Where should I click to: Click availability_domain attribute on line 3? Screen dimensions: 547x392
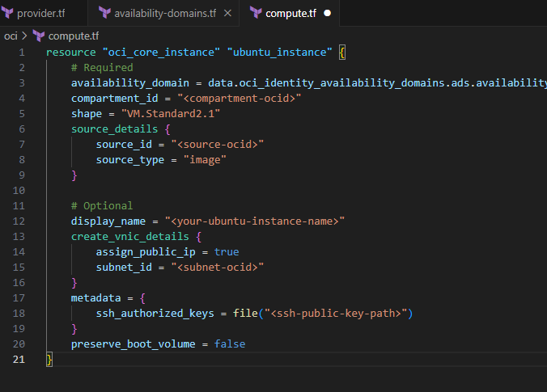click(x=130, y=83)
